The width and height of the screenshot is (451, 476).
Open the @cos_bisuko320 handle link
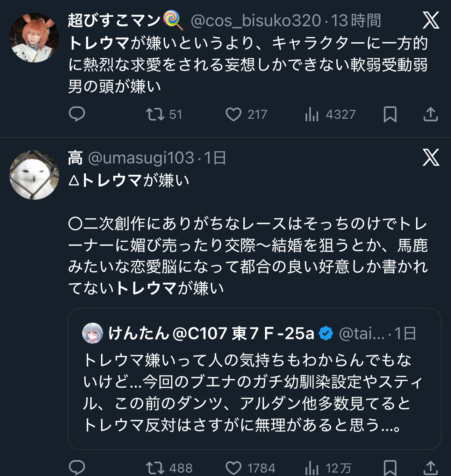256,21
